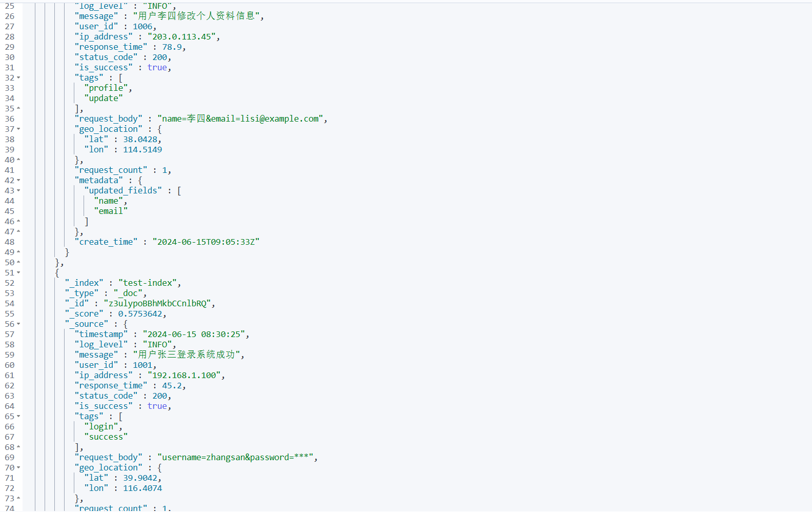Screen dimensions: 812x512
Task: Click the "request_count" key on line 41
Action: [111, 170]
